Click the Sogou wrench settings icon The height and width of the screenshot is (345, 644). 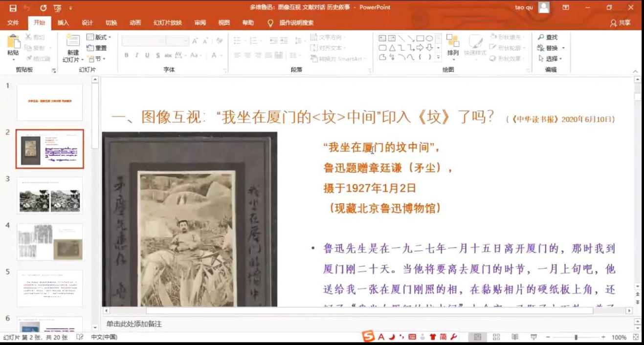tap(453, 337)
